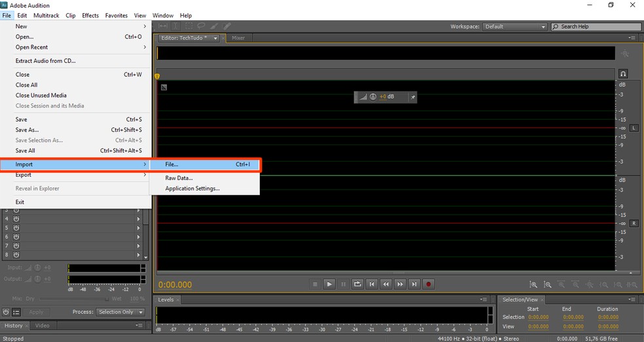Click the red Record button
The width and height of the screenshot is (644, 342).
click(429, 284)
